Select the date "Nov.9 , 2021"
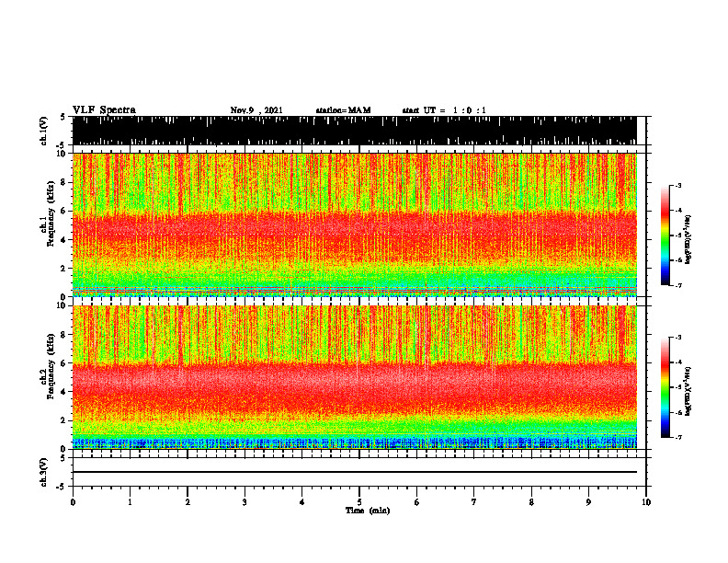 (x=256, y=110)
